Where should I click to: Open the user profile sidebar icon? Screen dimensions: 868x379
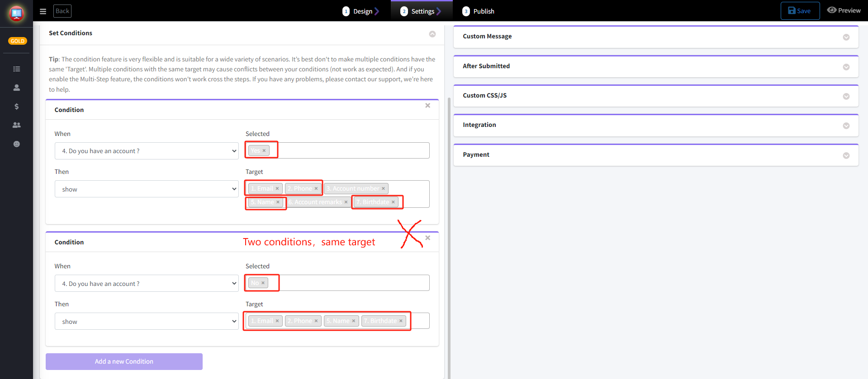pos(17,88)
